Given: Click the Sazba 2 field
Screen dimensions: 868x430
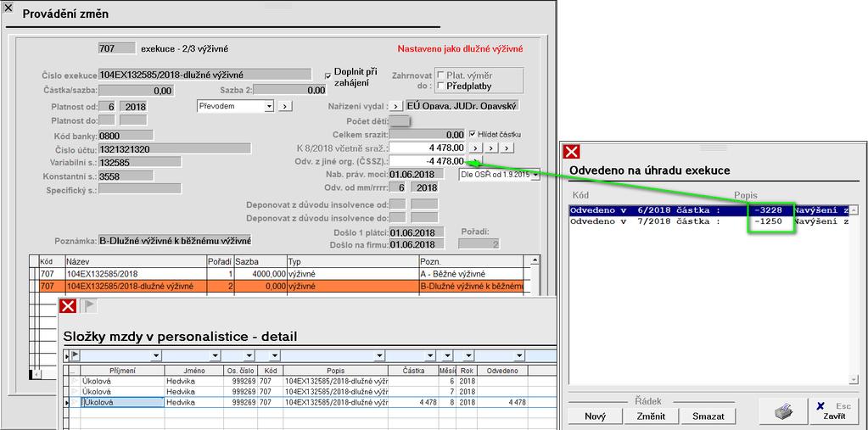Looking at the screenshot, I should coord(290,90).
